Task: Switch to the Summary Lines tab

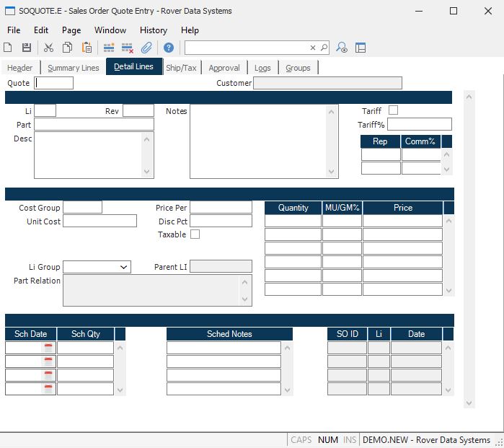Action: tap(74, 68)
